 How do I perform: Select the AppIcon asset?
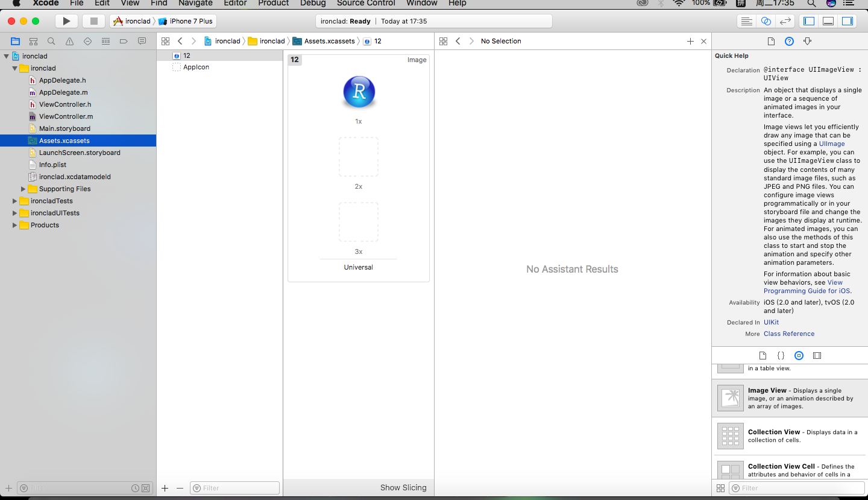[196, 67]
